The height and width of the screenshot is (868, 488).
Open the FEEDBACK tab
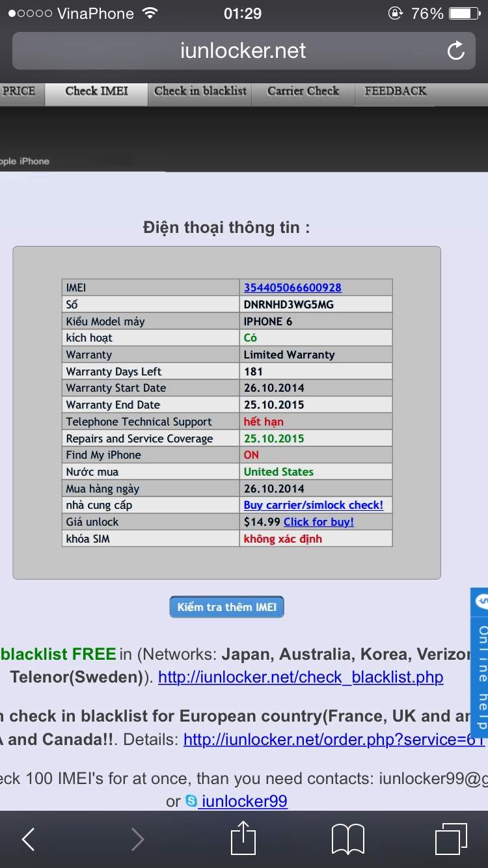[x=396, y=91]
